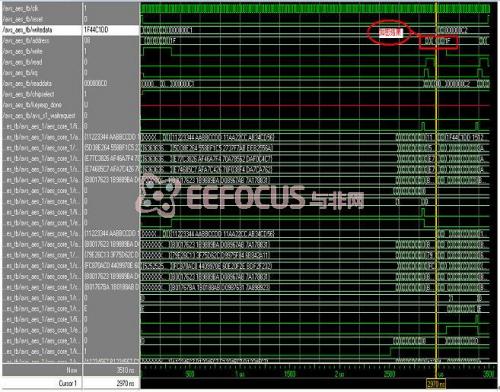Select the avs_aes_tb/read signal
500x392 pixels.
click(22, 62)
